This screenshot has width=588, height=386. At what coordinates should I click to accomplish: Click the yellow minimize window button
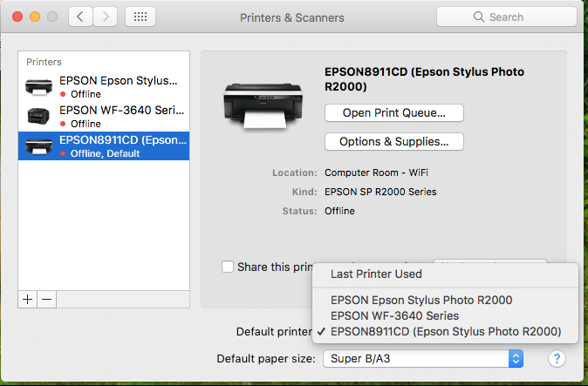point(36,17)
